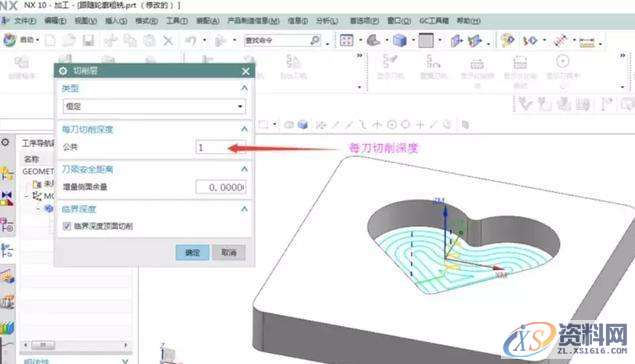Click the yellow ruler icon
This screenshot has height=364, width=635.
point(587,41)
